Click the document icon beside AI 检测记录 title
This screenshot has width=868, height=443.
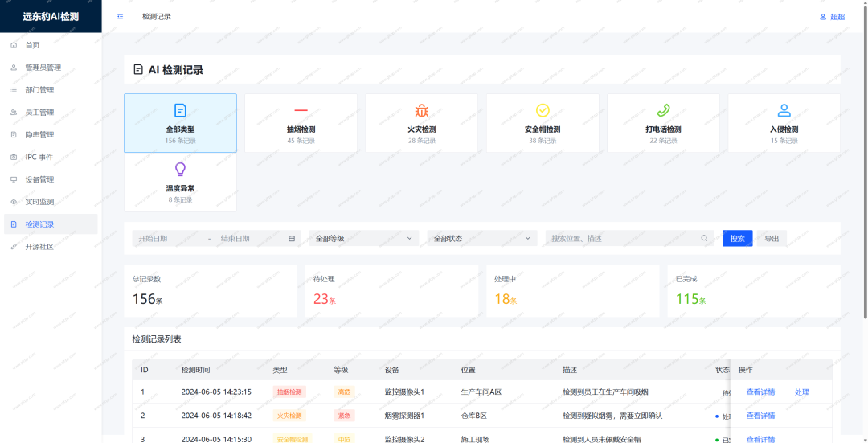tap(138, 70)
